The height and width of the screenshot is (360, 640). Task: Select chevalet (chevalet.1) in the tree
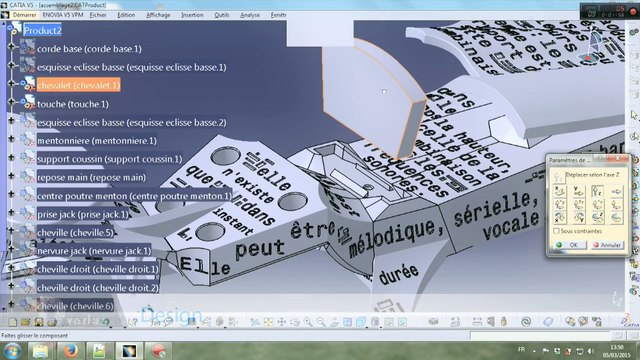point(78,85)
